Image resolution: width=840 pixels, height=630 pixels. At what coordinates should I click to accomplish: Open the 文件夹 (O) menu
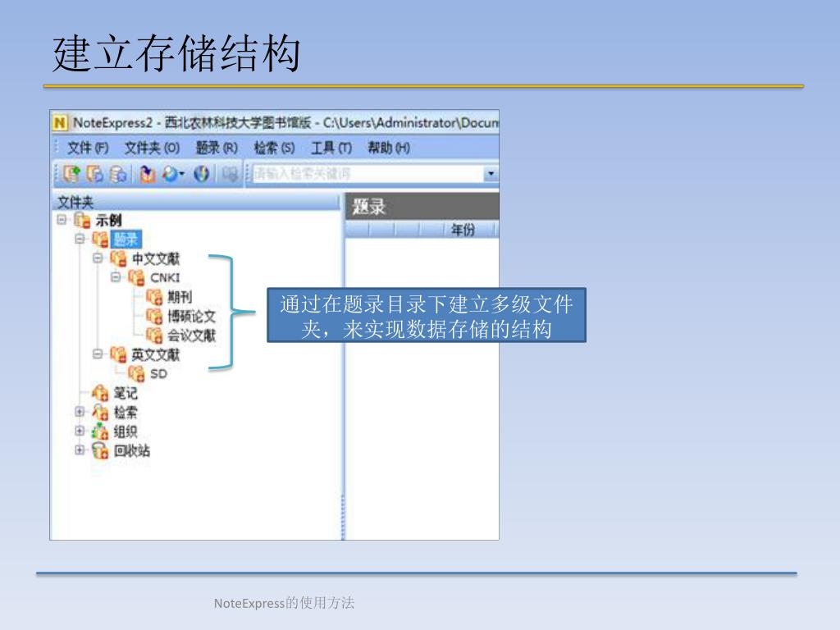[152, 148]
